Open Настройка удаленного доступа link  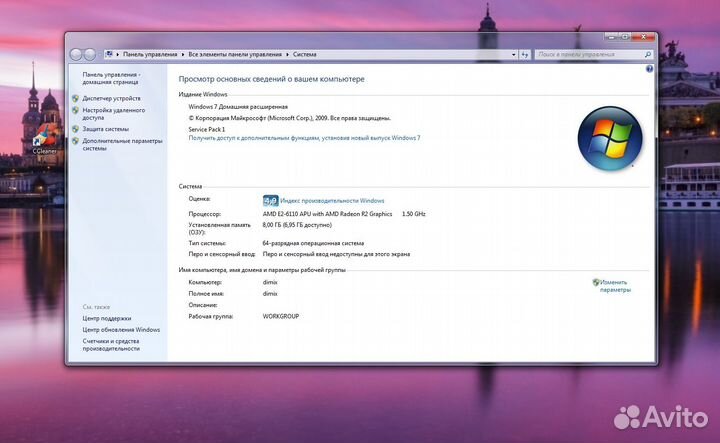pyautogui.click(x=113, y=114)
